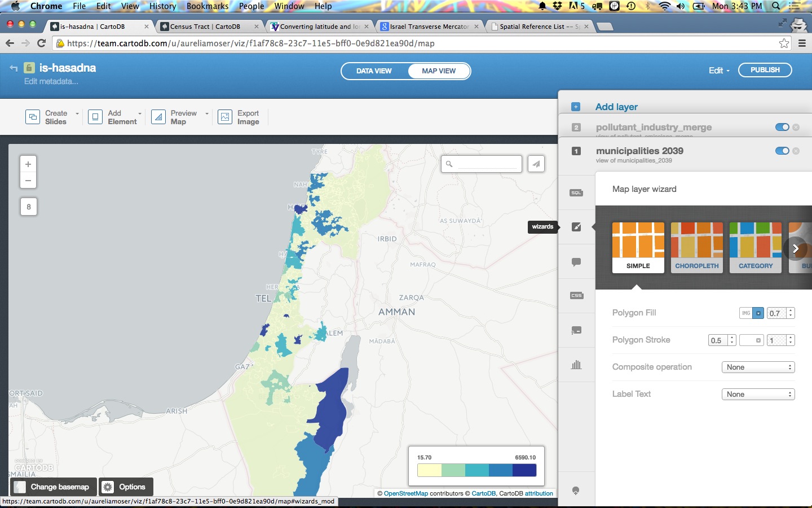Viewport: 812px width, 508px height.
Task: Click the map zoom out minus button
Action: (x=28, y=181)
